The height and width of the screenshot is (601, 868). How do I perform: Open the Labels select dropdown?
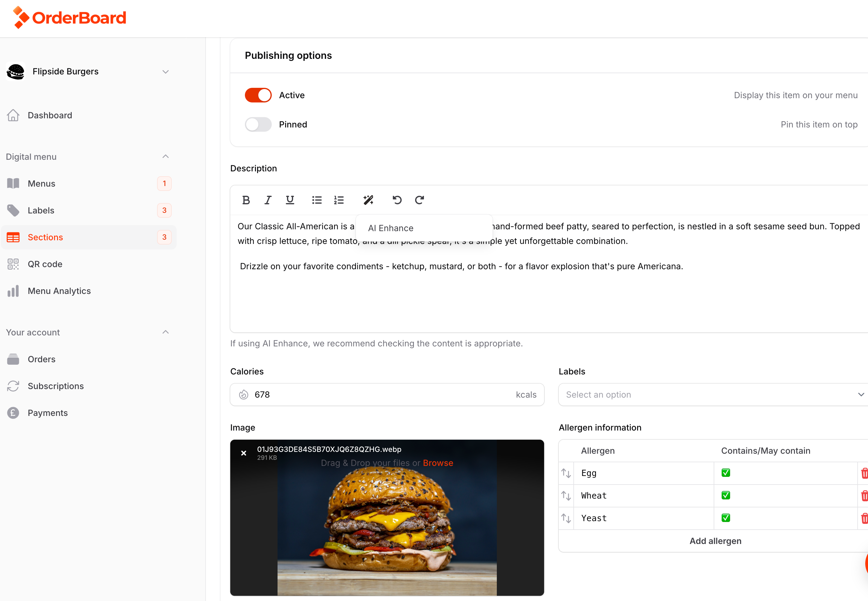713,395
